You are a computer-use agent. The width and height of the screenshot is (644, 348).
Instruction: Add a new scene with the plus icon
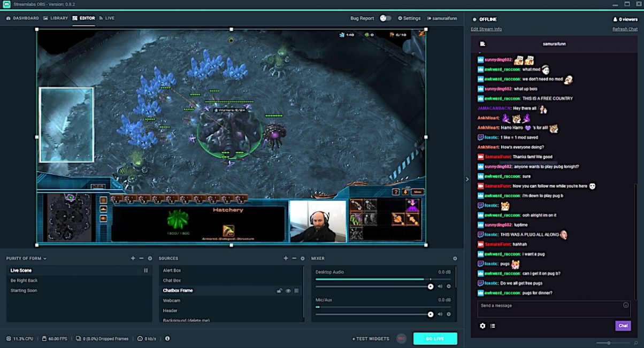pos(133,258)
